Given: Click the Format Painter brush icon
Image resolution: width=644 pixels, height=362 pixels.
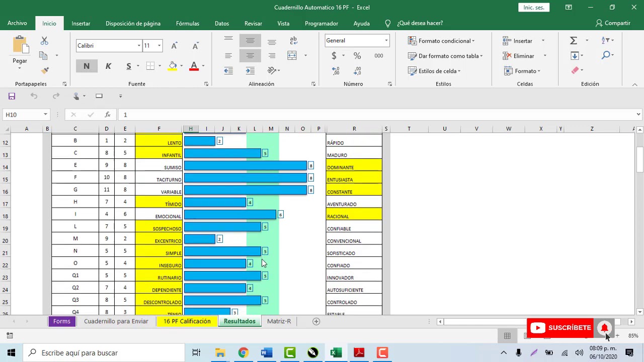Looking at the screenshot, I should click(45, 70).
